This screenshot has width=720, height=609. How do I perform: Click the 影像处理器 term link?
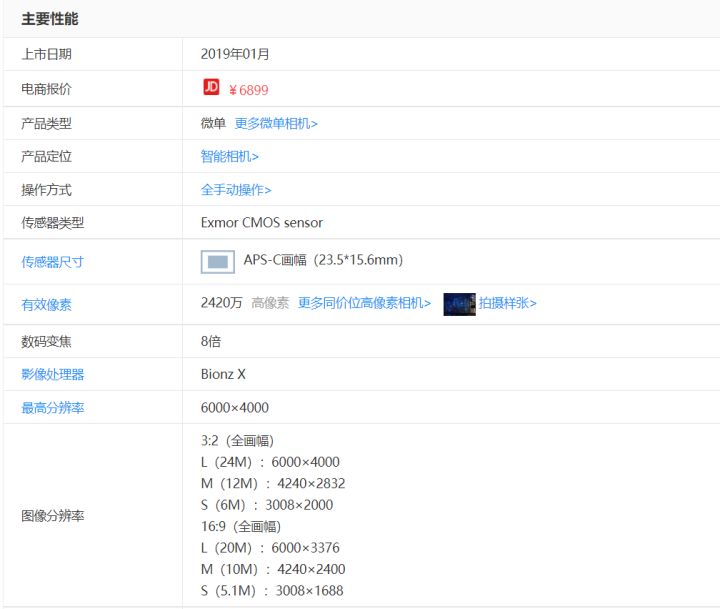52,374
